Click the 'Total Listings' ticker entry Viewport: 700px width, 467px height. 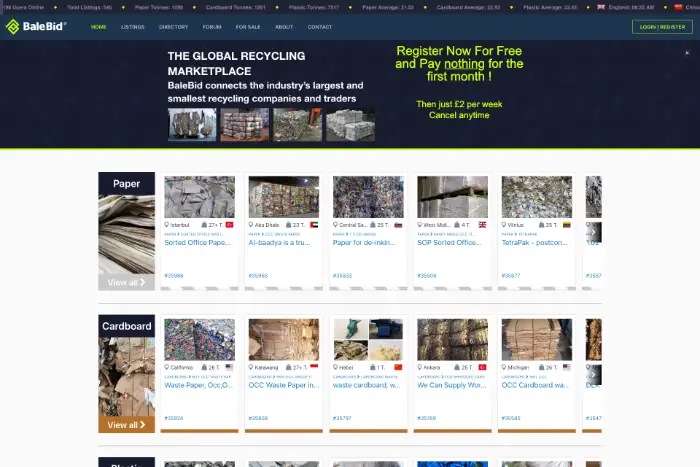pyautogui.click(x=90, y=7)
